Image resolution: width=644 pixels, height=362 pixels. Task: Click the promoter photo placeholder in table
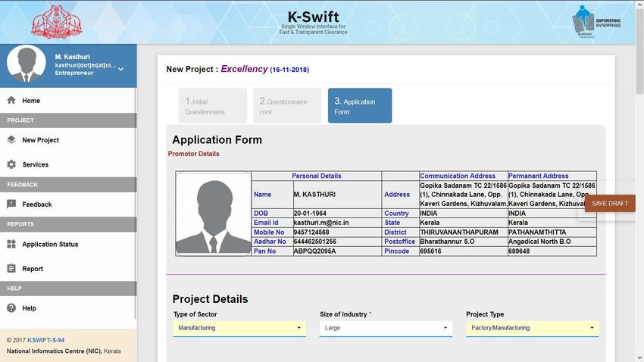click(213, 214)
